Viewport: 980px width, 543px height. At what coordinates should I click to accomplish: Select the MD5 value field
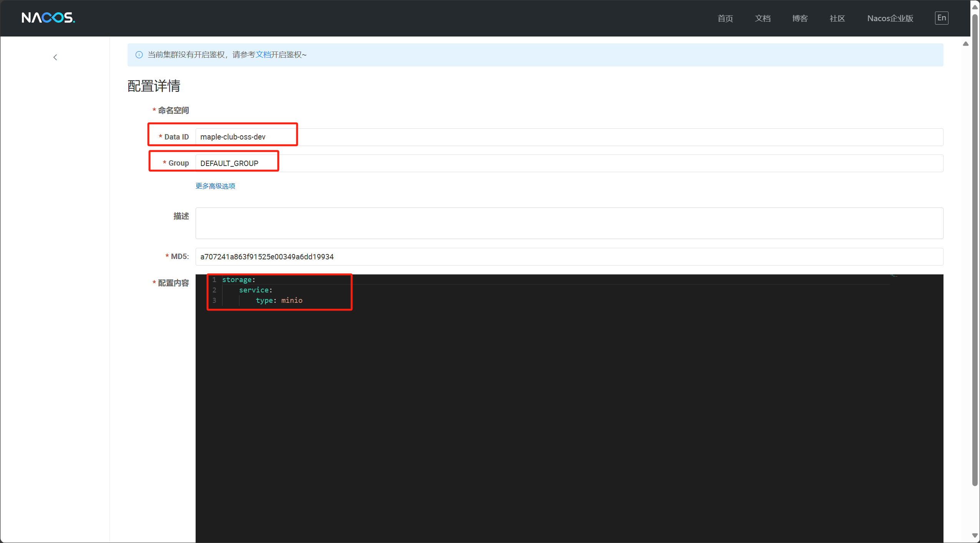click(569, 257)
